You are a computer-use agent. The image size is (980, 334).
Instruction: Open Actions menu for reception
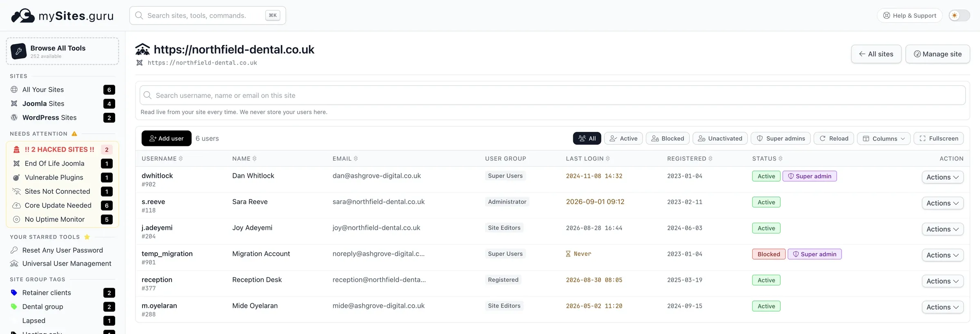point(942,281)
